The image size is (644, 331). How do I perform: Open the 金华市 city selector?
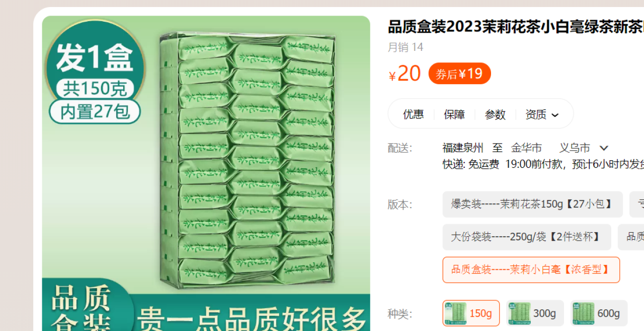coord(526,148)
